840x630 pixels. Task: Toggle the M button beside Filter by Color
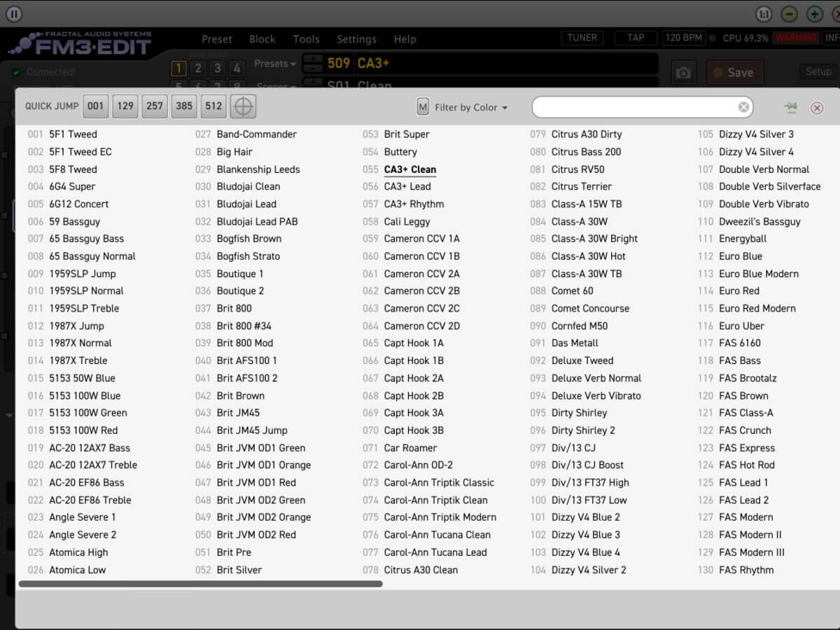tap(423, 107)
